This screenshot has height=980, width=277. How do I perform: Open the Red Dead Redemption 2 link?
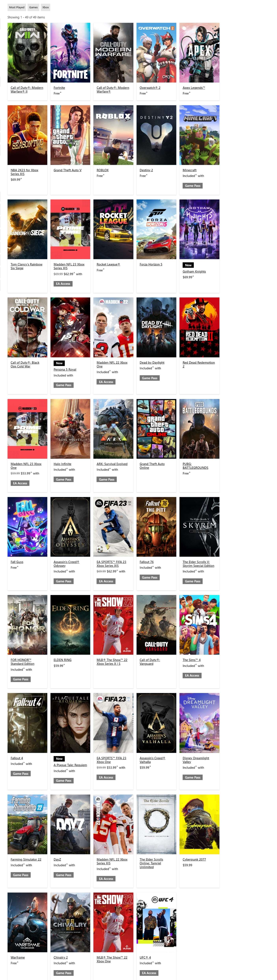coord(199,365)
